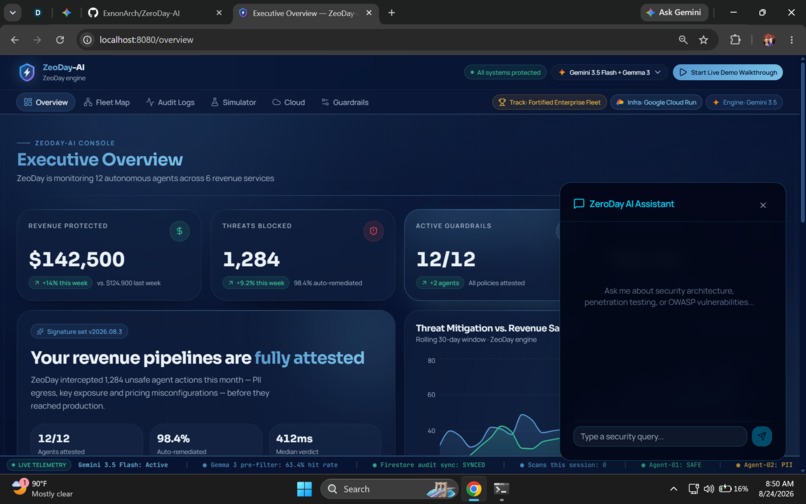This screenshot has width=806, height=504.
Task: Click the Infra: Google Cloud Run badge
Action: [656, 102]
